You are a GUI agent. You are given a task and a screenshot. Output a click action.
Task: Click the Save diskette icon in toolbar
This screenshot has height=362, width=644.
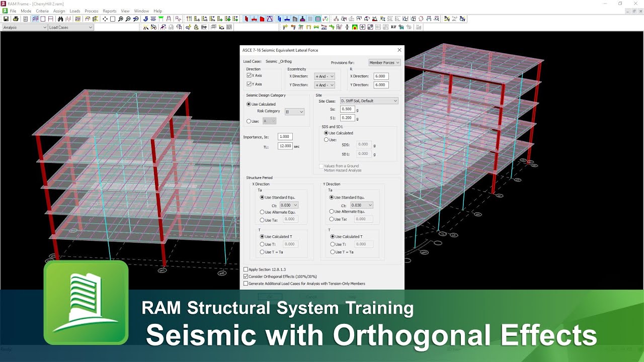coord(6,19)
